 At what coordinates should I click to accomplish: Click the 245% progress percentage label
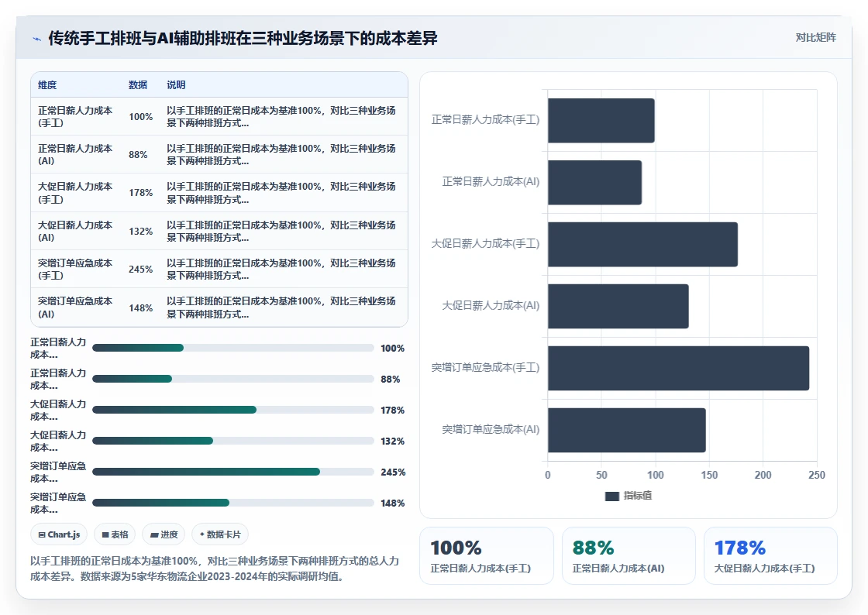393,472
